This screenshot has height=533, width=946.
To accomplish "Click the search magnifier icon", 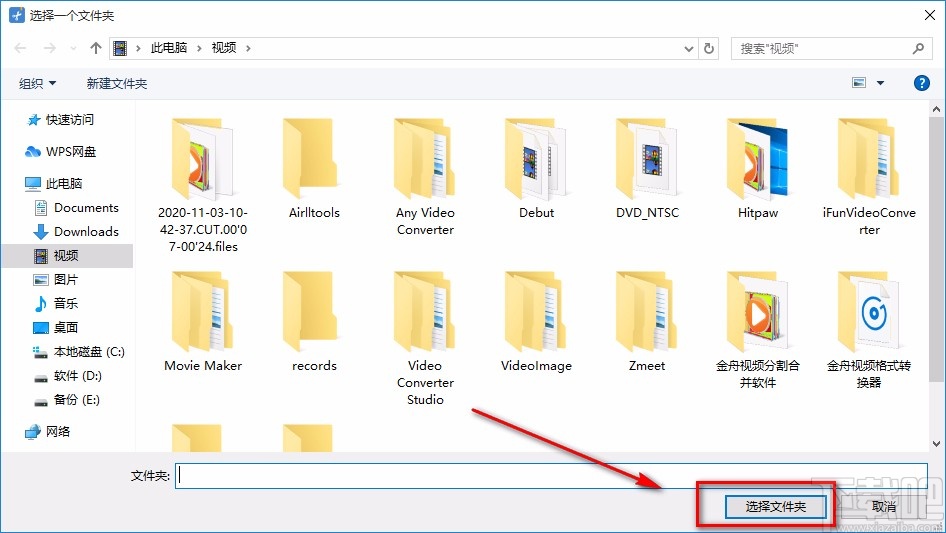I will (918, 48).
